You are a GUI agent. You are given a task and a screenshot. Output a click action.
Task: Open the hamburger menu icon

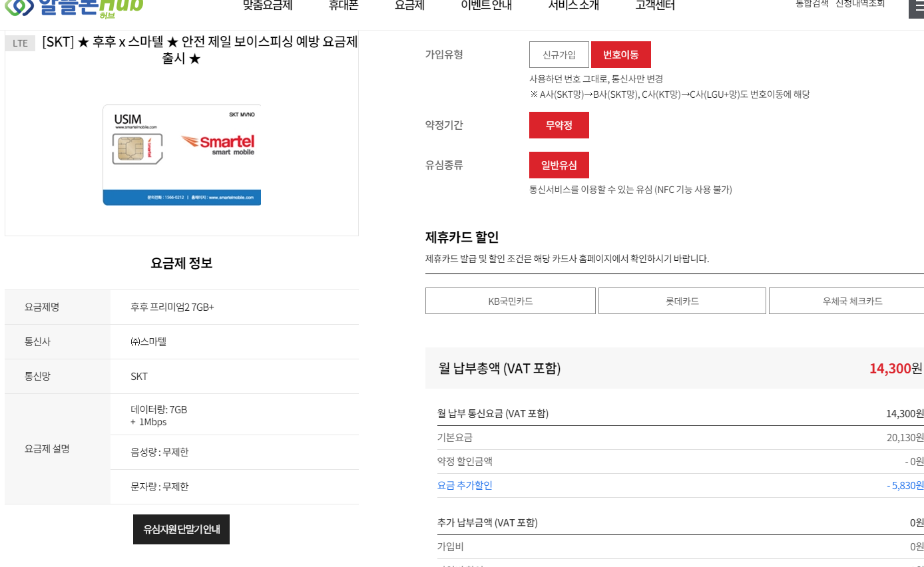(917, 8)
